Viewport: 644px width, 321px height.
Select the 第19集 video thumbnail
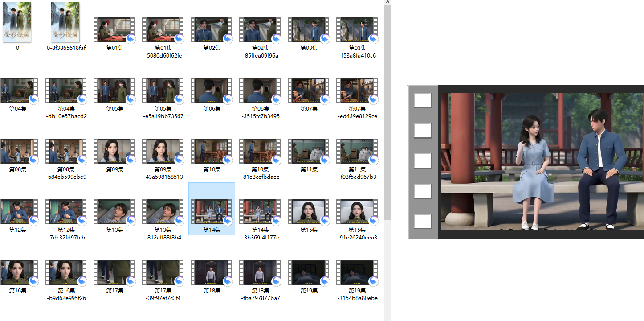tap(309, 272)
